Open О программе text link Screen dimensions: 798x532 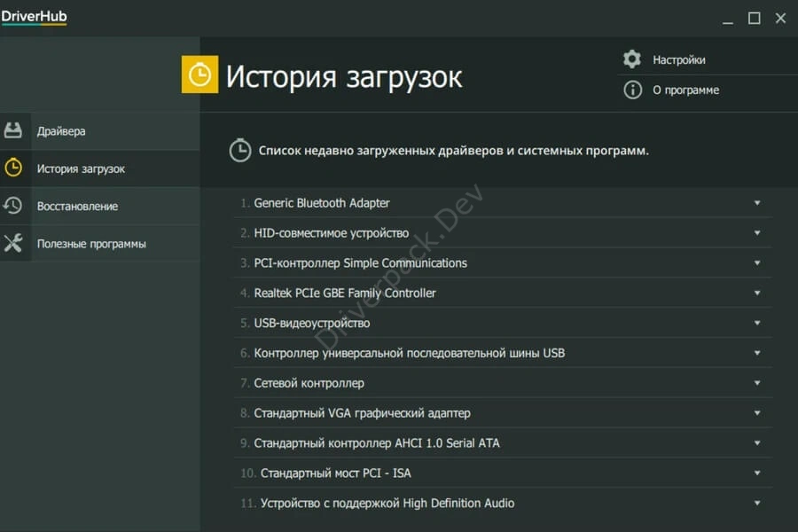[685, 90]
